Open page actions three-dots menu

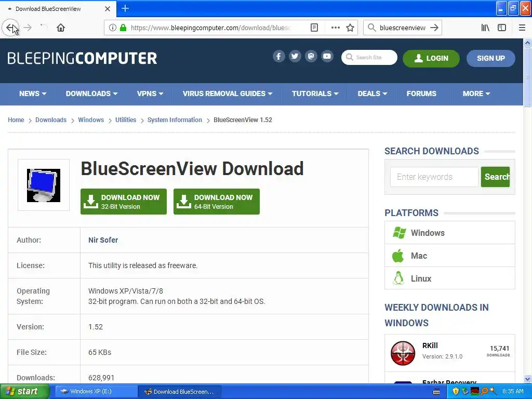[335, 28]
